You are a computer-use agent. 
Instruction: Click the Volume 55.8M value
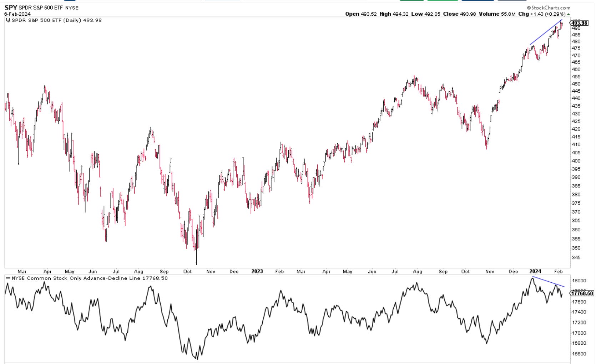click(x=497, y=14)
